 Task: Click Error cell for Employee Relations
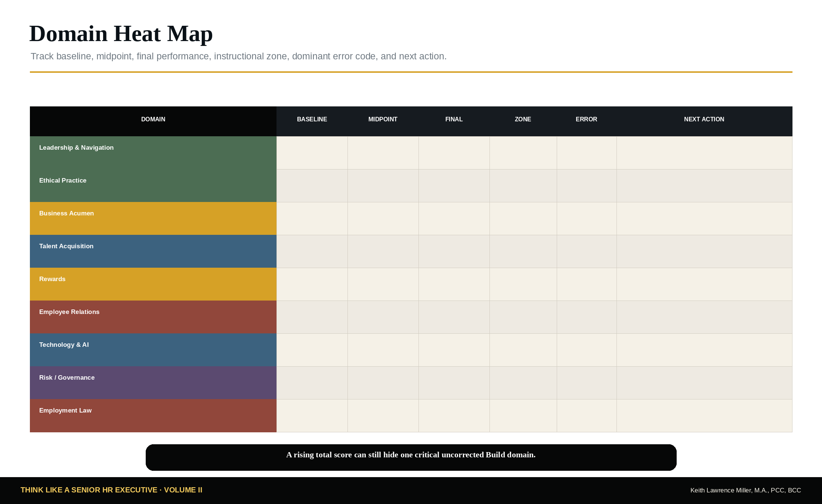587,317
